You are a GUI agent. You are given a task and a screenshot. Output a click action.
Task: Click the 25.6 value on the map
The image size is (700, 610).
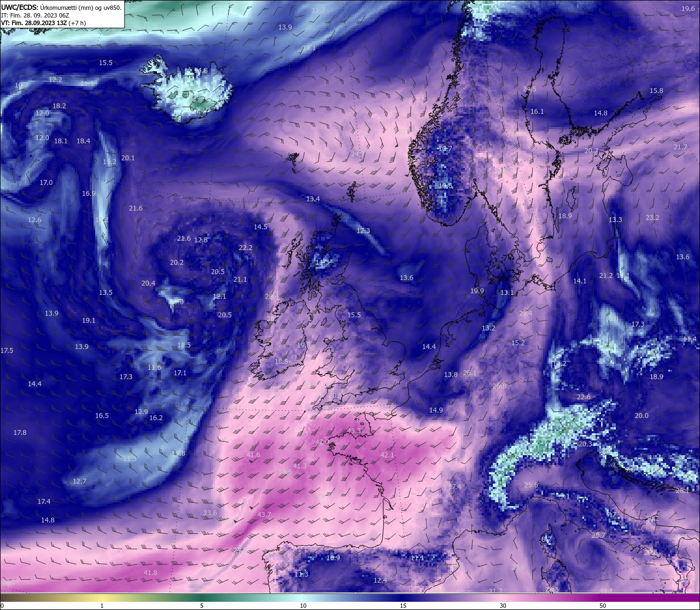tap(531, 485)
